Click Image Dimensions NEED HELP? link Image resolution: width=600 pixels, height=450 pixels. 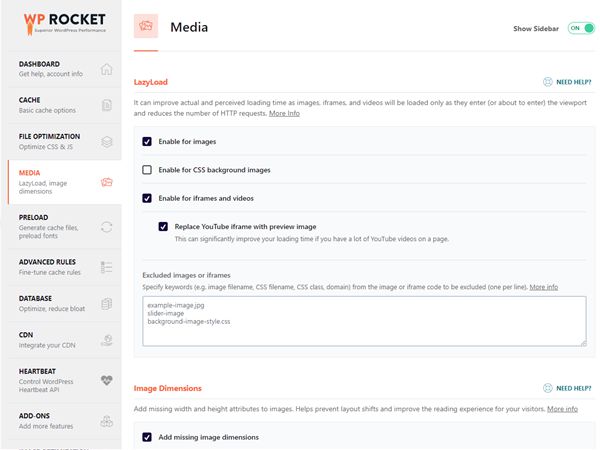[x=573, y=388]
